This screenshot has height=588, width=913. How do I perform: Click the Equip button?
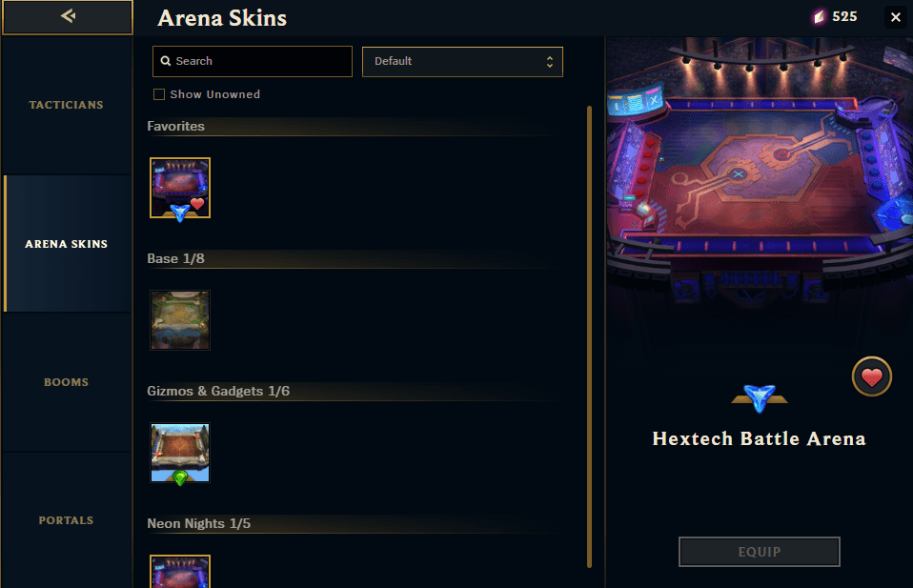coord(760,552)
